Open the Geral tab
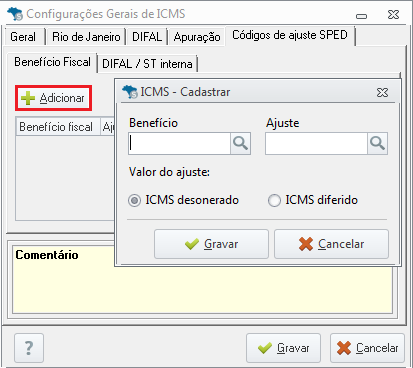This screenshot has width=413, height=368. pos(25,37)
